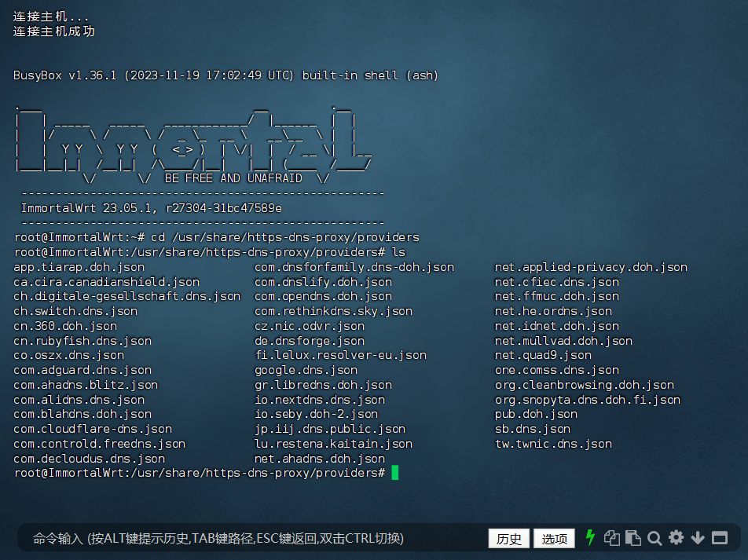Click the down arrow scroll-to-bottom icon
Screen dimensions: 748x560
point(698,538)
